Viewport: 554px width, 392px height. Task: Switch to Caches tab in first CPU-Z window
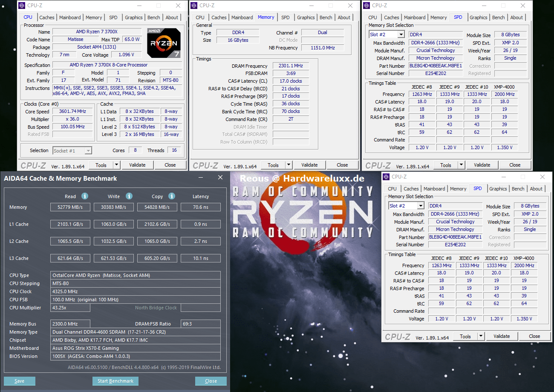[x=47, y=17]
